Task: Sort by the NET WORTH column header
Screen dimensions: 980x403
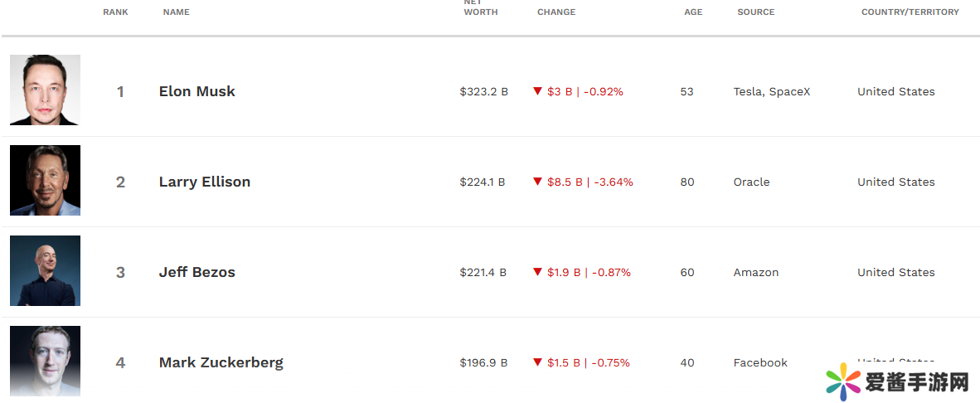Action: click(x=480, y=8)
